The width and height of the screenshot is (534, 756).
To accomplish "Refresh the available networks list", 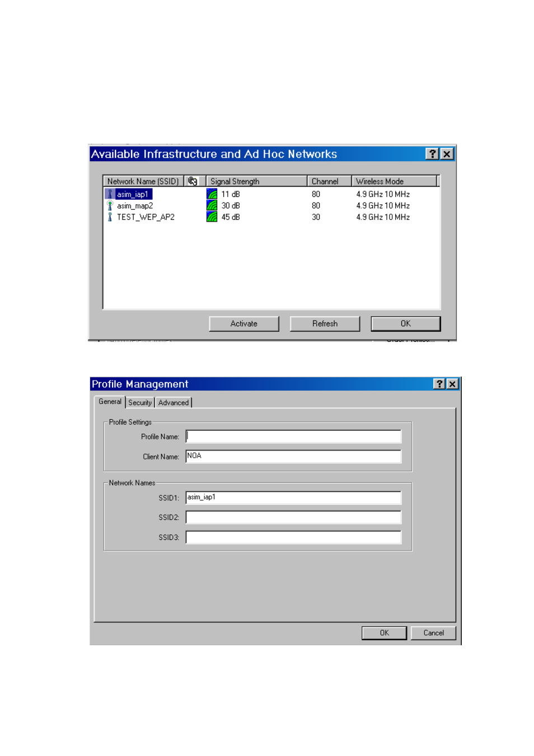I will (325, 324).
